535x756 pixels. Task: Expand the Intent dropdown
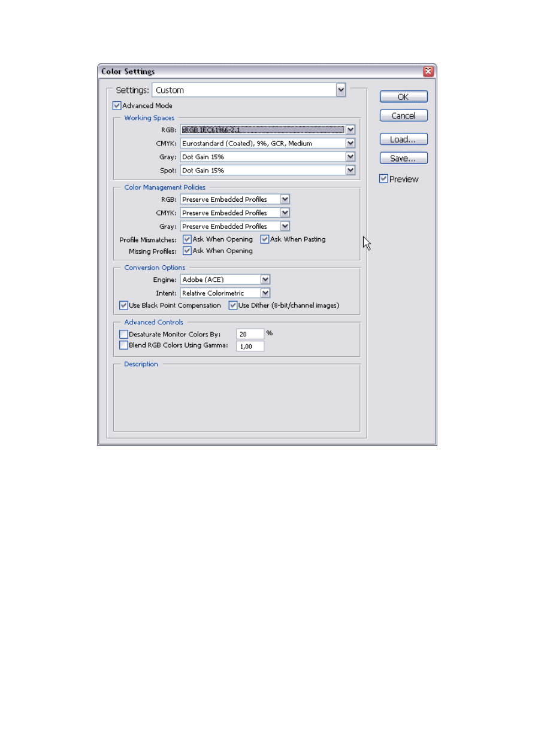[x=265, y=293]
